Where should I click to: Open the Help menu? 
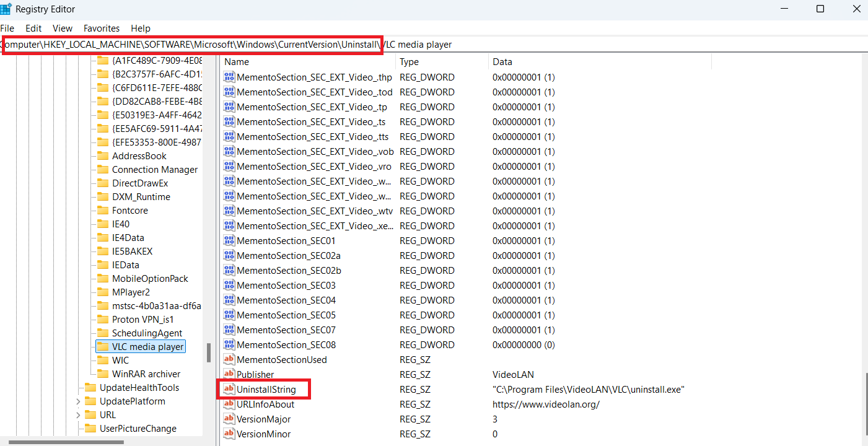click(x=141, y=28)
